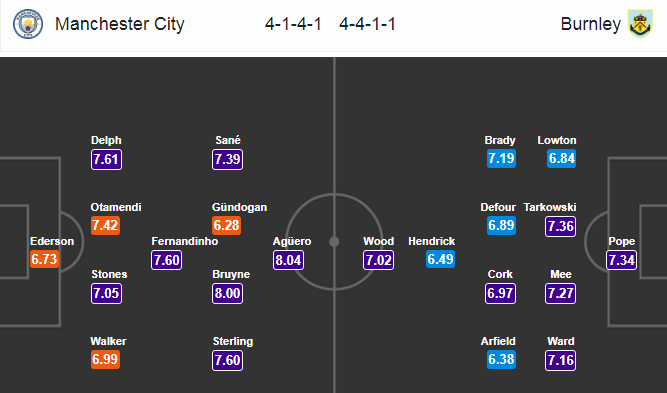Click Gündogan's 6.28 rating badge

(x=226, y=225)
